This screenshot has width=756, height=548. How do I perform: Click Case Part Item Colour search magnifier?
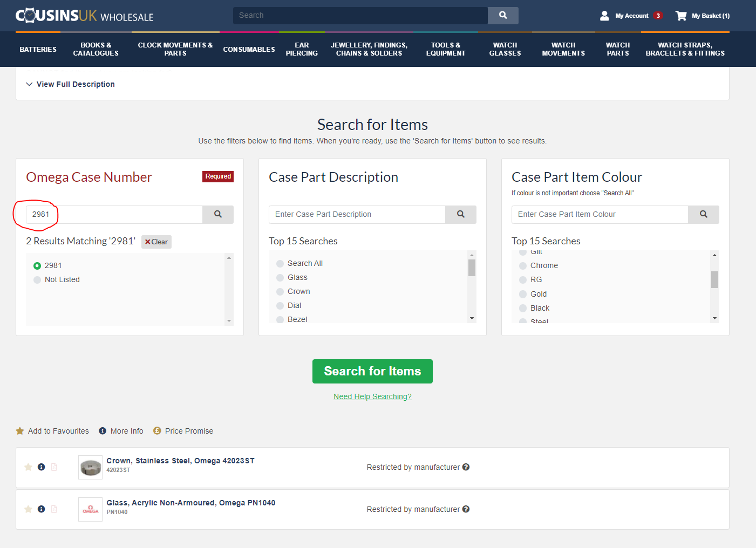(x=704, y=214)
